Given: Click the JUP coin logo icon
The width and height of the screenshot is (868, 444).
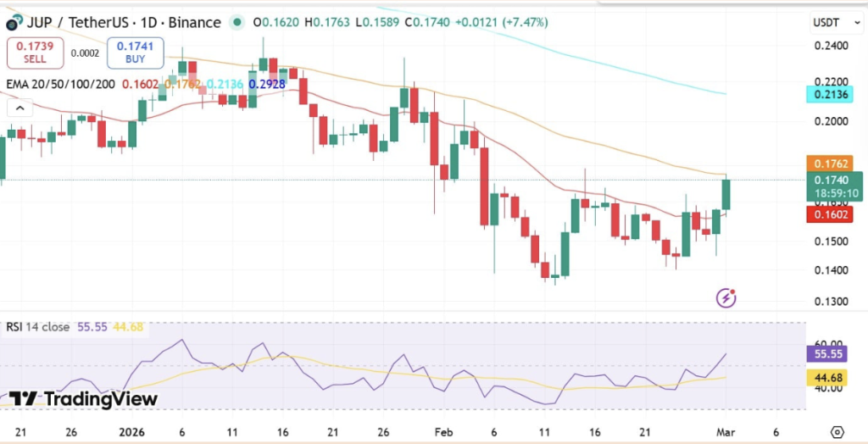Looking at the screenshot, I should [x=13, y=23].
